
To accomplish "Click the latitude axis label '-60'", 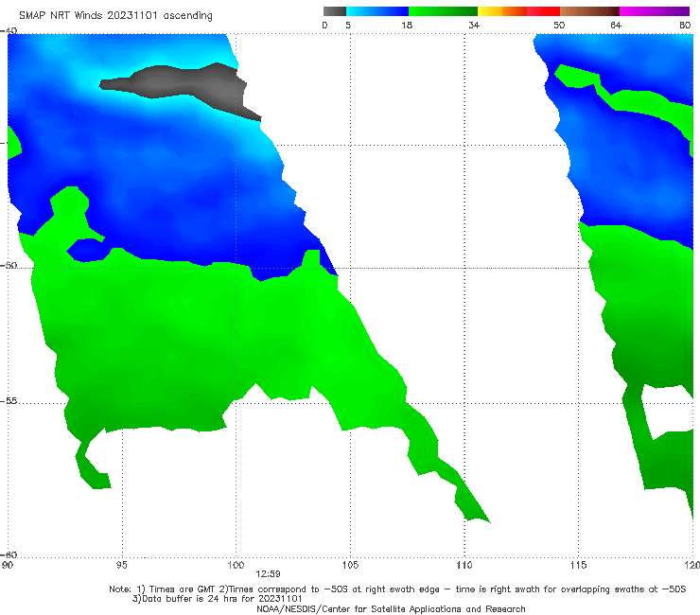I will click(x=9, y=554).
